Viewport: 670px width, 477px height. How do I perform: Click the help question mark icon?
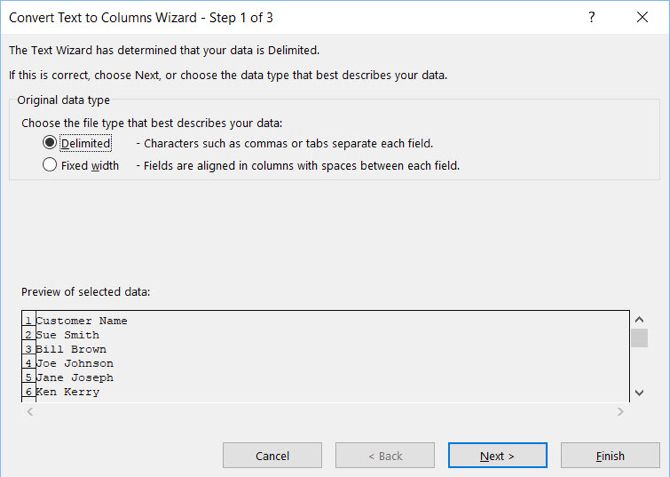click(x=593, y=17)
